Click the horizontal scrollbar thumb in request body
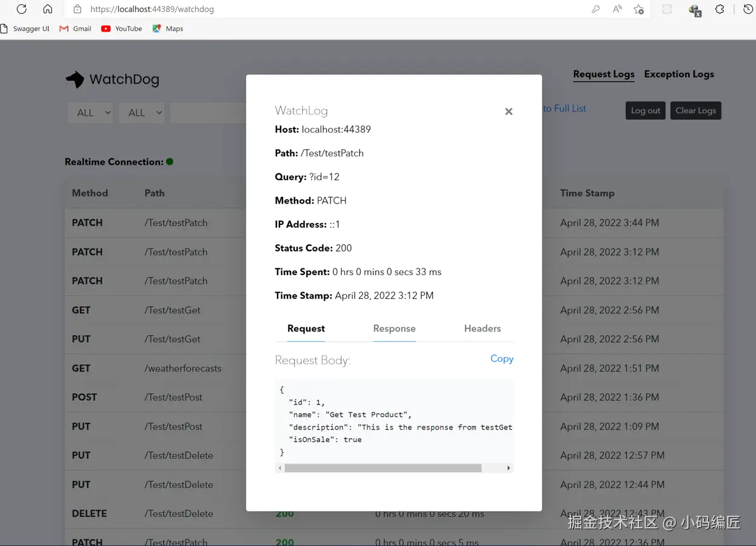756x546 pixels. (383, 468)
